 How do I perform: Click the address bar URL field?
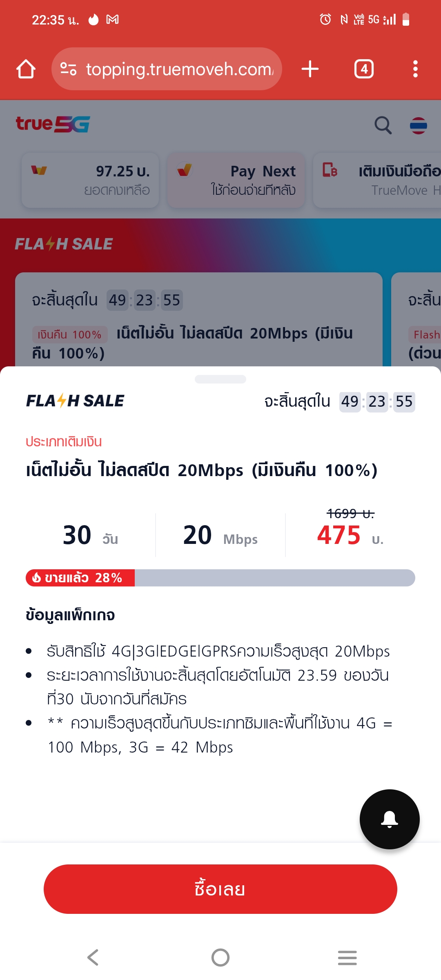point(167,69)
